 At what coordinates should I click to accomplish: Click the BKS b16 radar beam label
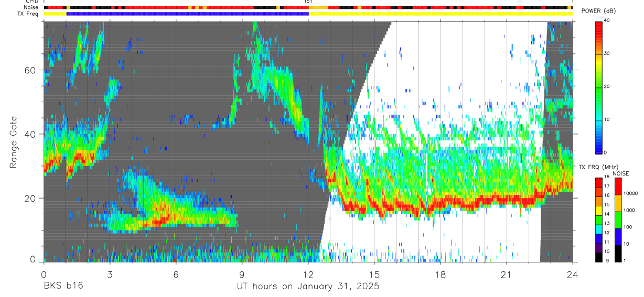point(63,286)
